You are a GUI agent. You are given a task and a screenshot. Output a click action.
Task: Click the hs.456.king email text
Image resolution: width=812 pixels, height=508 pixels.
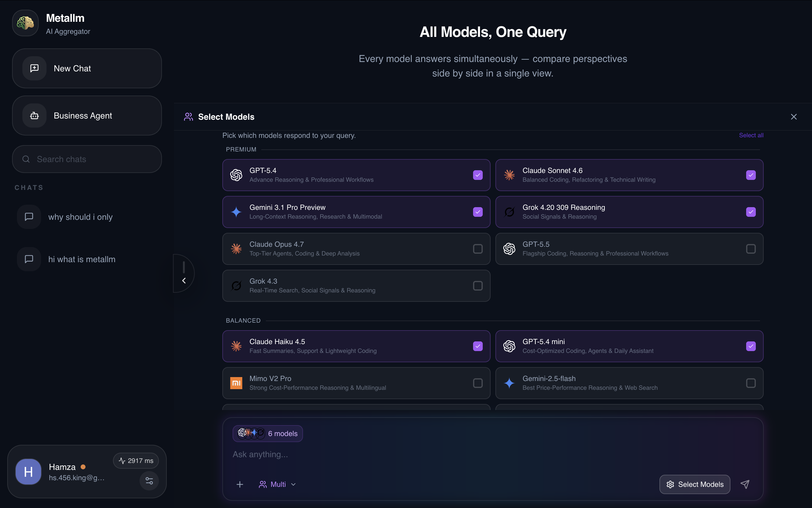(76, 477)
